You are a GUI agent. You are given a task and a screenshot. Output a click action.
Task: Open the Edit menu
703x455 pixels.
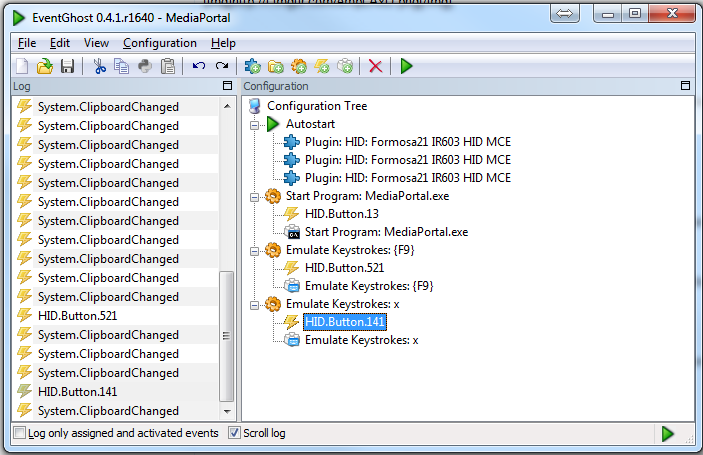pyautogui.click(x=60, y=43)
